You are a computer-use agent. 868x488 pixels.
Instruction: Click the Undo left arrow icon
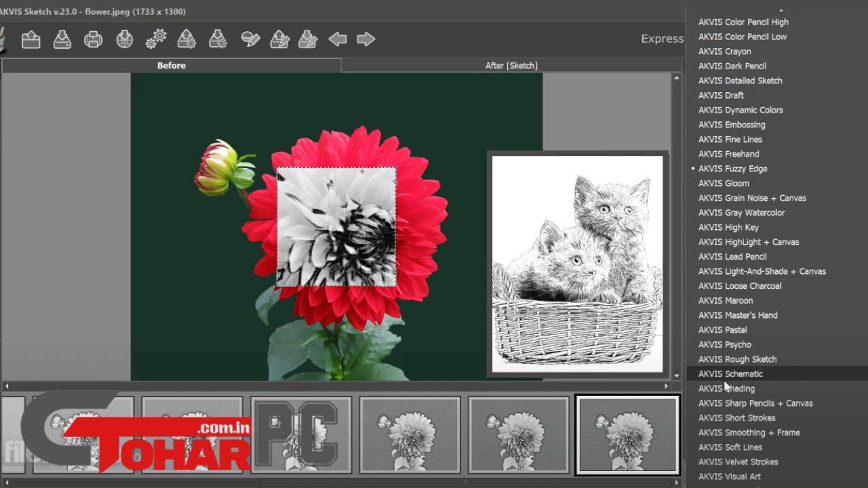point(338,39)
